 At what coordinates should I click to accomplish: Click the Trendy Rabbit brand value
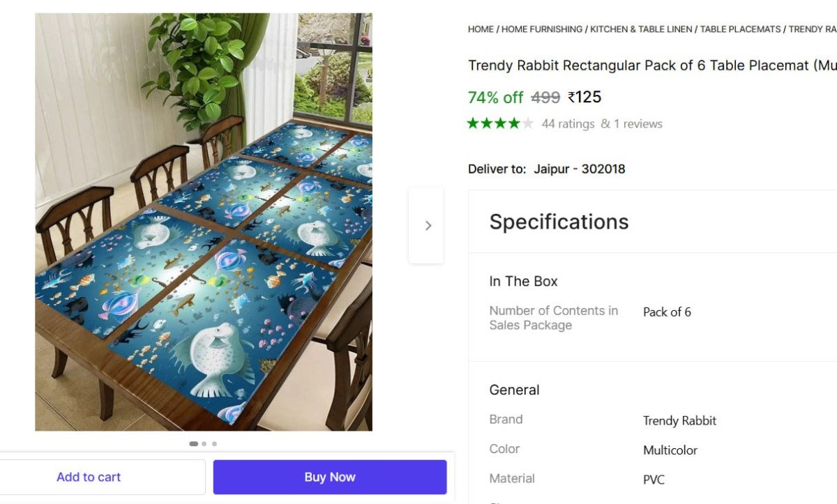tap(679, 420)
